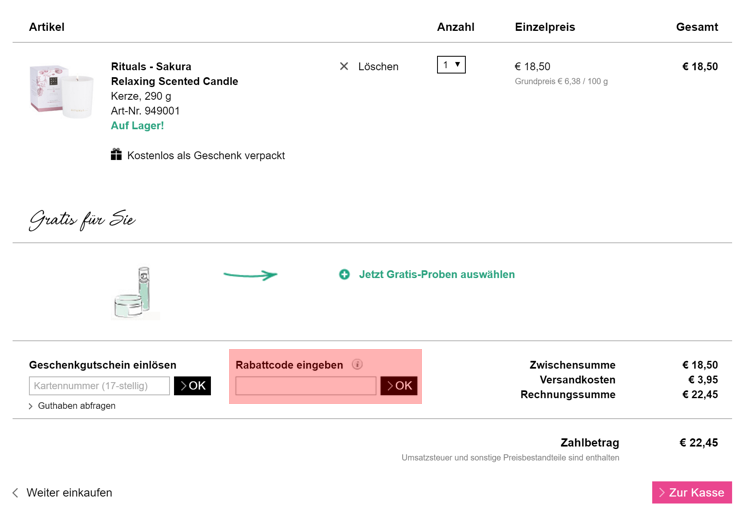Open the Anzahl quantity dropdown

451,65
